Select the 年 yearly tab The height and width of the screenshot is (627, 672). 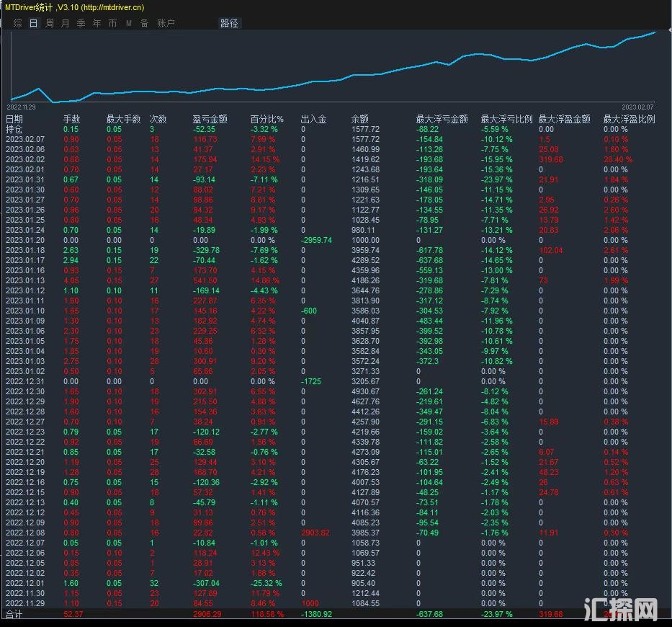tap(97, 23)
